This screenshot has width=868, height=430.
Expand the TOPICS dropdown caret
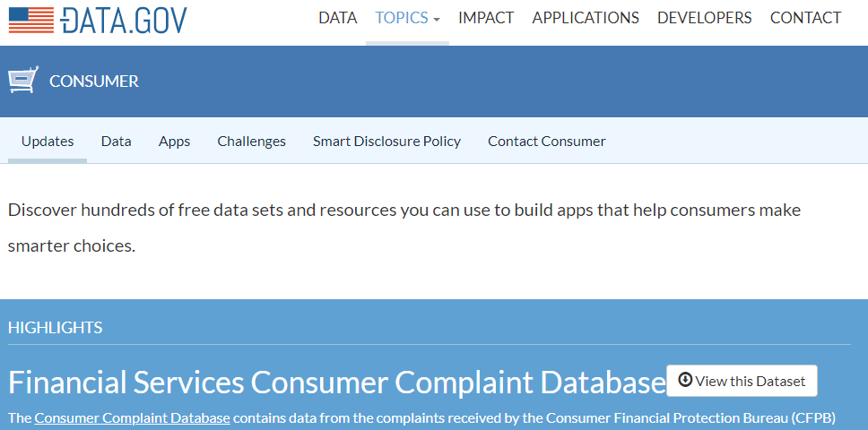coord(437,20)
